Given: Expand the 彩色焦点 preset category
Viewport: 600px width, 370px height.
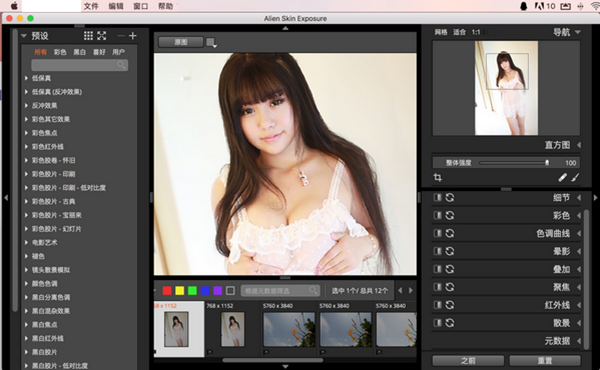Looking at the screenshot, I should [x=26, y=133].
